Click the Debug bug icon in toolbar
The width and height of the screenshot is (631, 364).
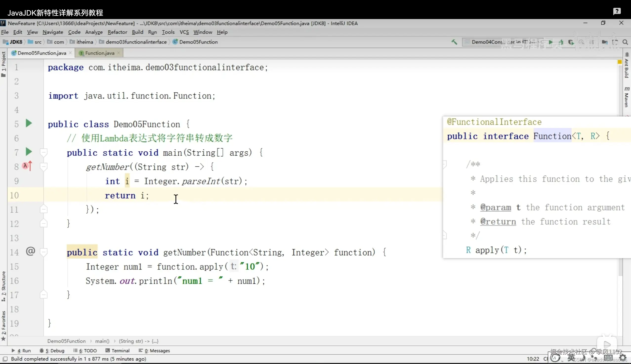click(561, 42)
